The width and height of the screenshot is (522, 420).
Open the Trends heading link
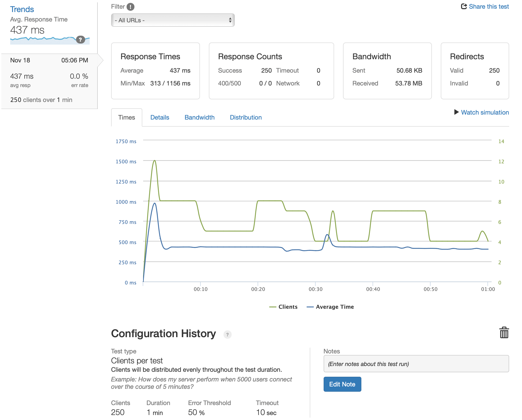point(22,9)
